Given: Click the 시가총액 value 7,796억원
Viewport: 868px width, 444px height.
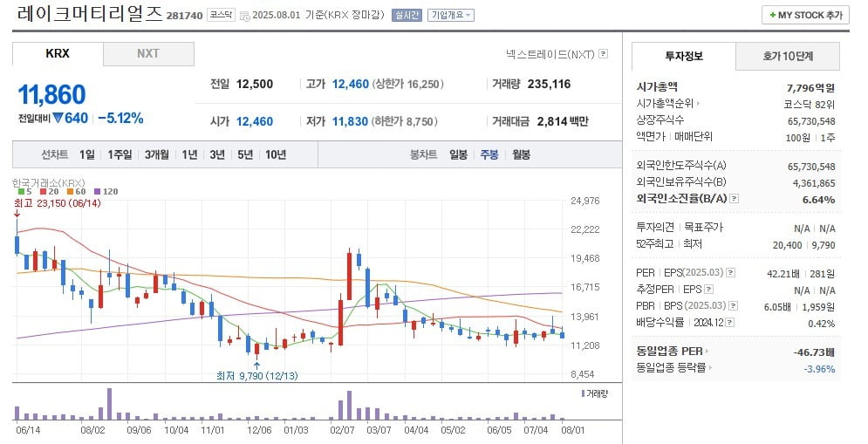Looking at the screenshot, I should click(810, 88).
